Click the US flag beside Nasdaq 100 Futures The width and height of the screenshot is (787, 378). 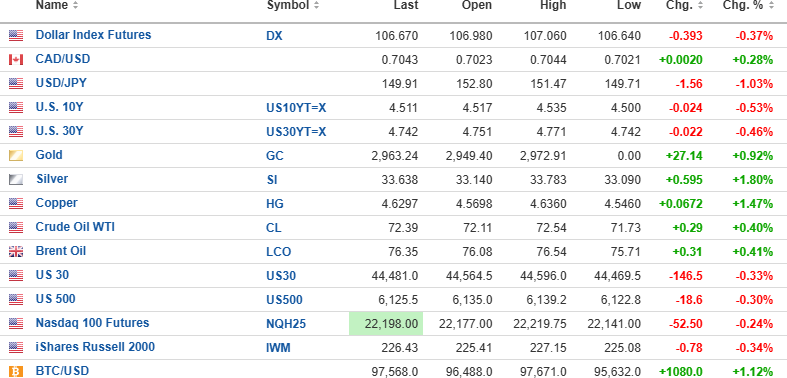[x=16, y=324]
